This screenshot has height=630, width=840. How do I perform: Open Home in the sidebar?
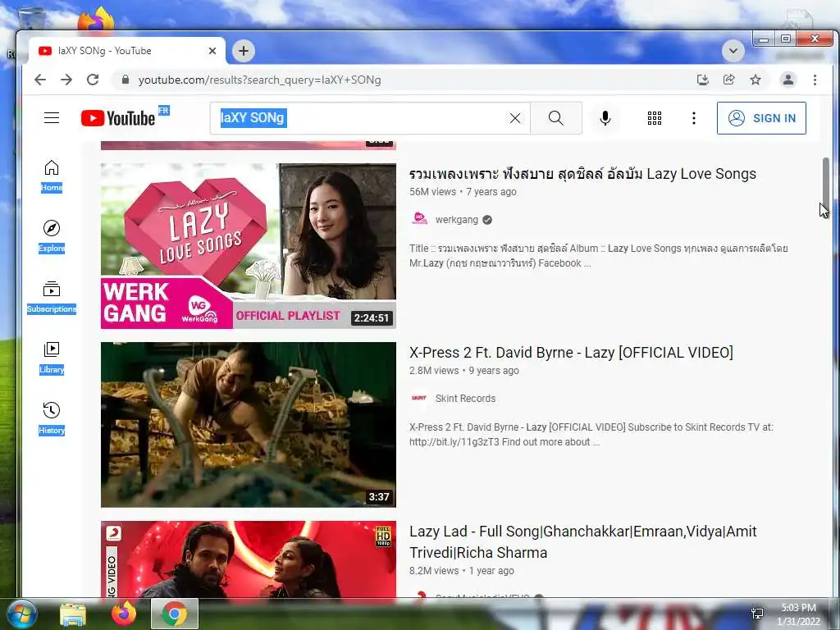point(52,176)
